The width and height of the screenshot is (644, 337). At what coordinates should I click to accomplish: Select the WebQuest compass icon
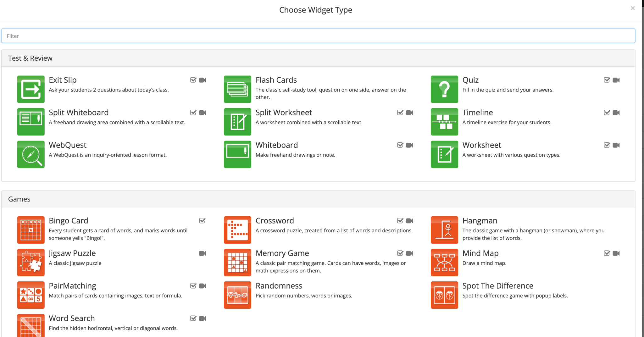[31, 154]
